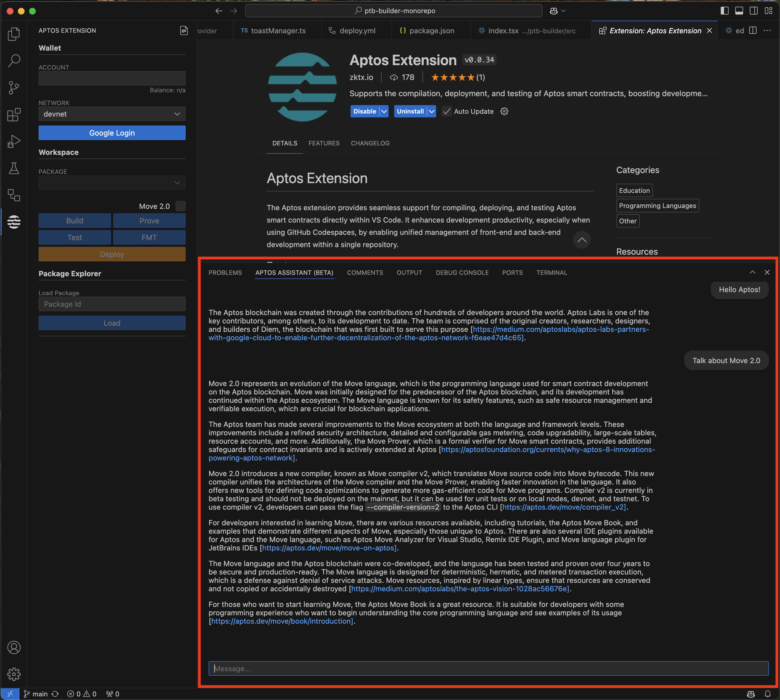Image resolution: width=780 pixels, height=700 pixels.
Task: Open extension settings gear next to Auto Update
Action: (504, 112)
